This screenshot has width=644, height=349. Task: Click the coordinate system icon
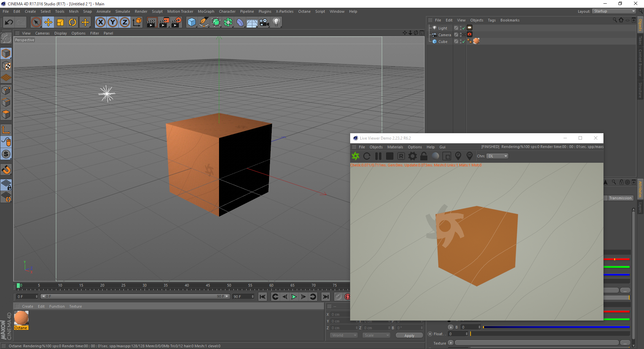click(x=137, y=22)
